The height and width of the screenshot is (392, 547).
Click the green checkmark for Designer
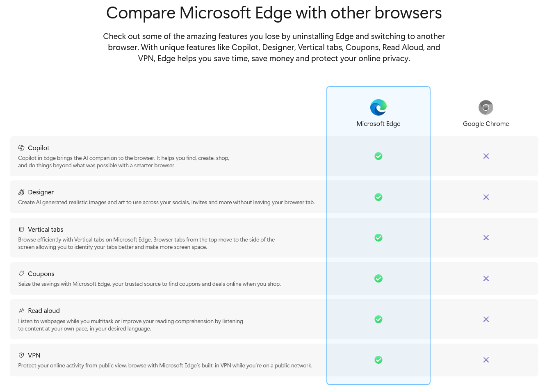378,197
